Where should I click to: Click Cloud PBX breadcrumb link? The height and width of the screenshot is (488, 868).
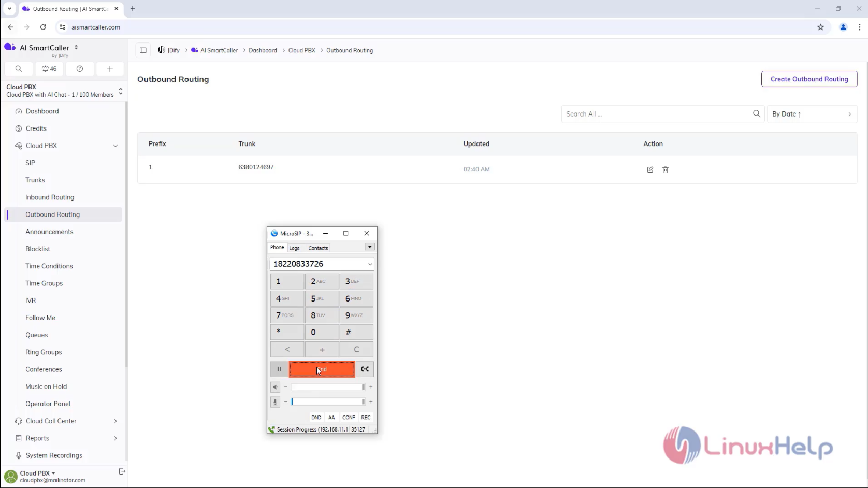(x=301, y=50)
